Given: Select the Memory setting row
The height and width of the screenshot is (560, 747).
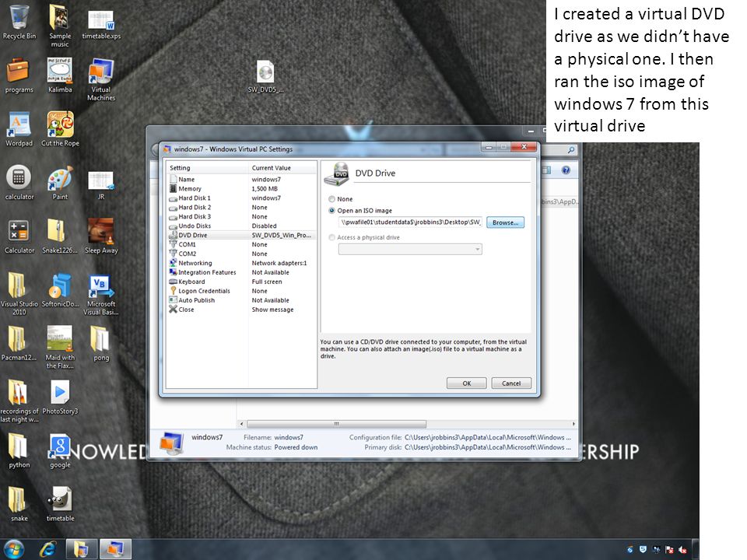Looking at the screenshot, I should tap(241, 188).
